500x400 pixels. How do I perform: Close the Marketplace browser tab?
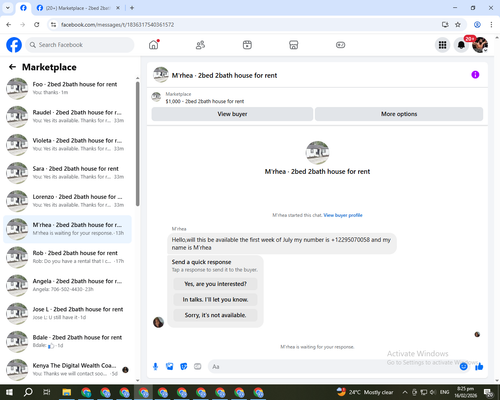tap(118, 8)
